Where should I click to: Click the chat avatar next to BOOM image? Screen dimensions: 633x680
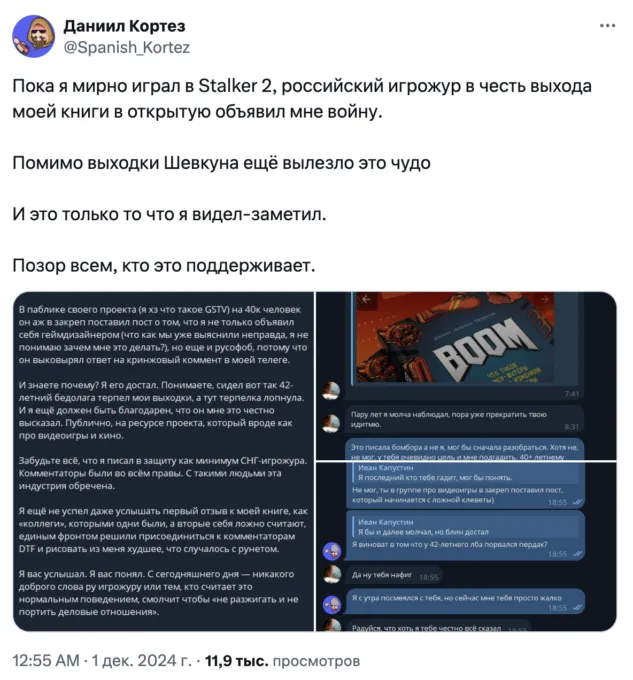(331, 390)
